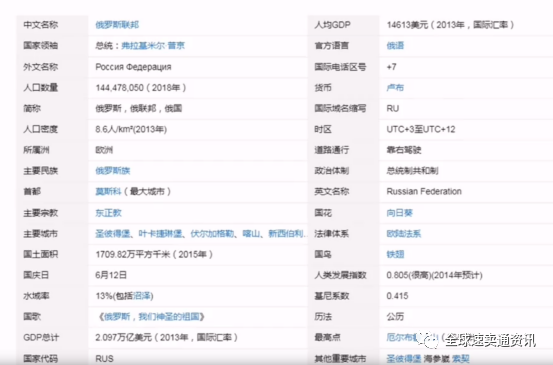Viewport: 553px width, 365px height.
Task: Open the 俄罗斯联邦 link in 中文名称 row
Action: [117, 25]
